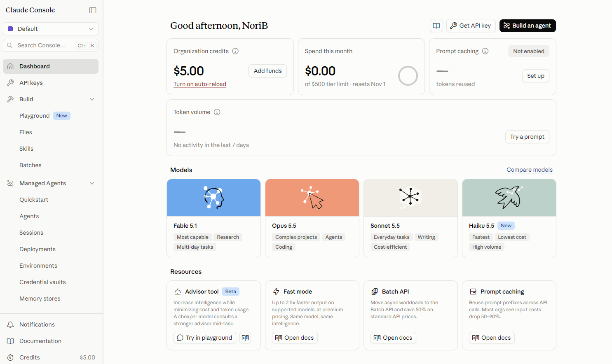Screen dimensions: 612x364
Task: Click the Documentation book icon in the sidebar
Action: [10, 341]
